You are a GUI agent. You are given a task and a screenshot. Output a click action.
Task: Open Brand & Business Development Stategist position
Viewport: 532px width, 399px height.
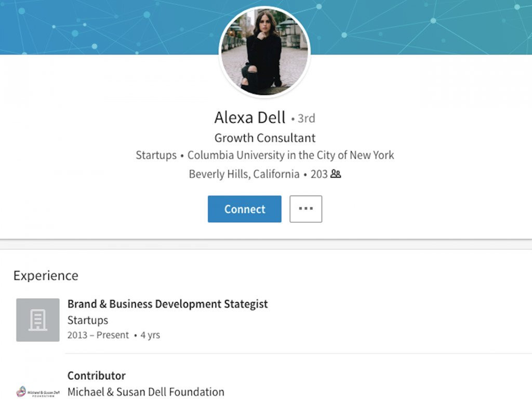point(167,304)
